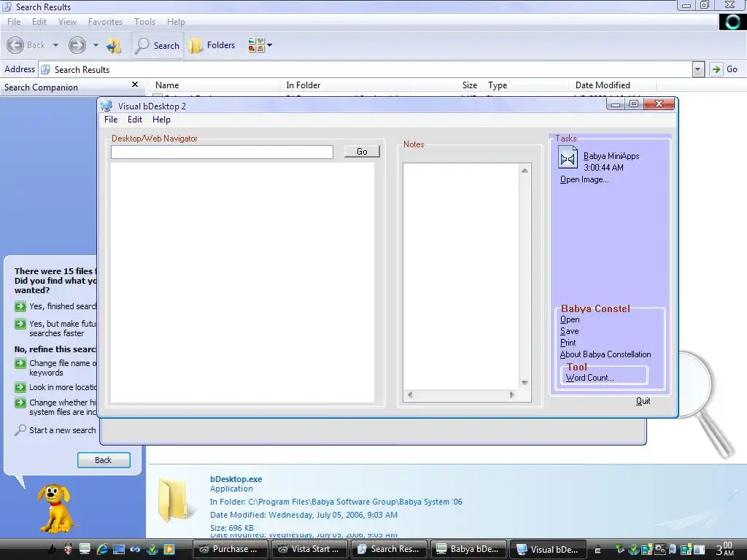Screen dimensions: 747x560
Task: Click the magnifier icon for Start a new search
Action: 20,430
